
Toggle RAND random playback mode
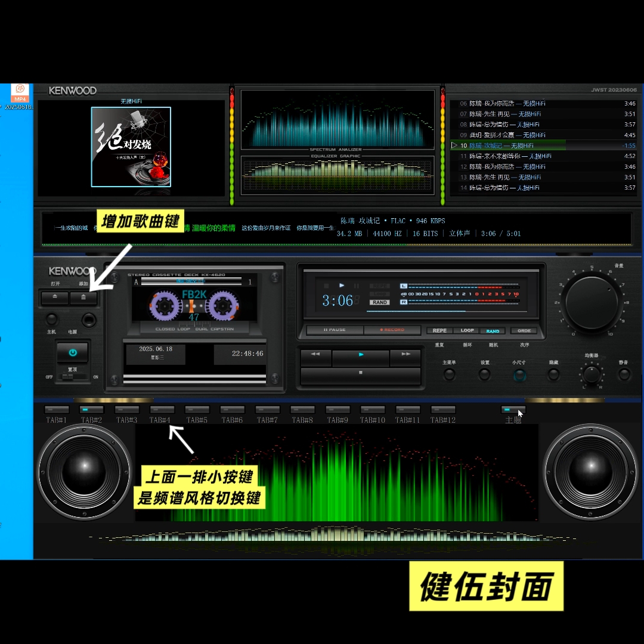point(493,331)
